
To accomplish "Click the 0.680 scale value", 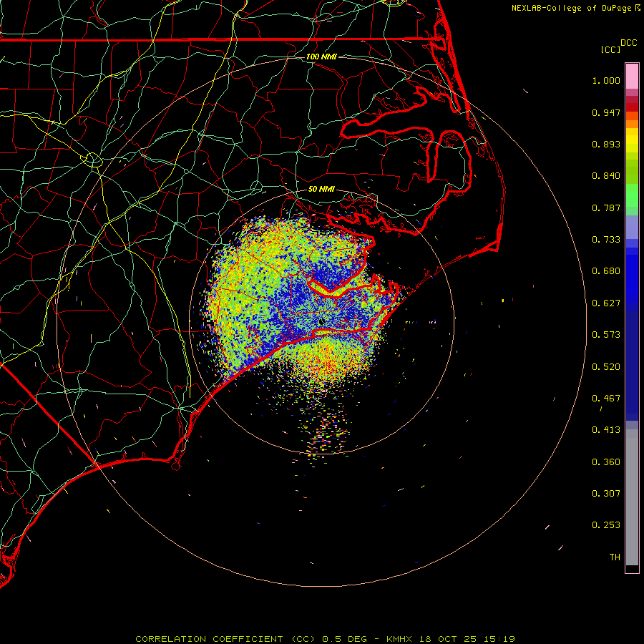I will [606, 271].
